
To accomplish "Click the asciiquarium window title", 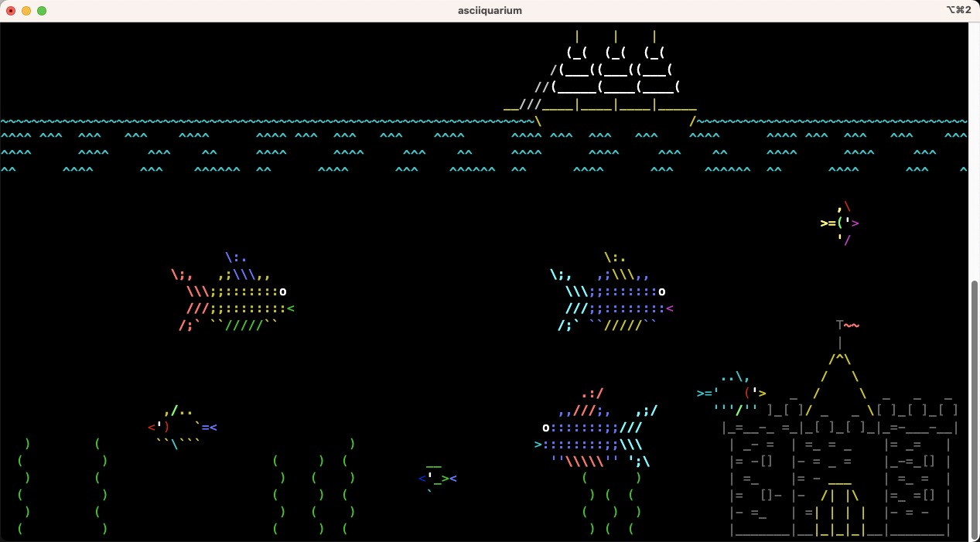I will pos(490,10).
